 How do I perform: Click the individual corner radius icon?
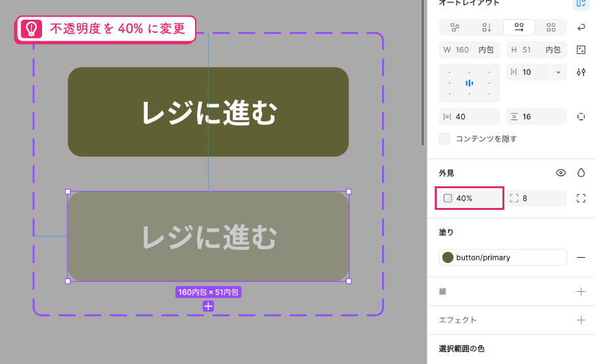click(x=581, y=198)
